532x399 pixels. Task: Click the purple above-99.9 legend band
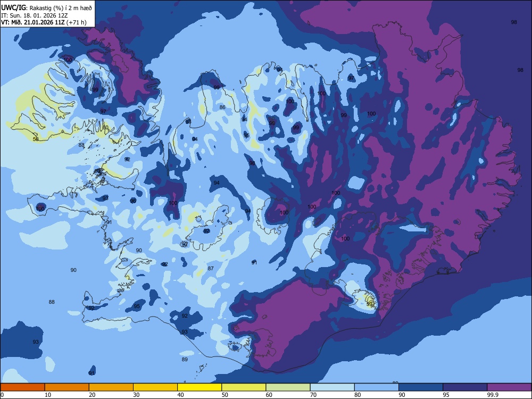[x=509, y=387]
